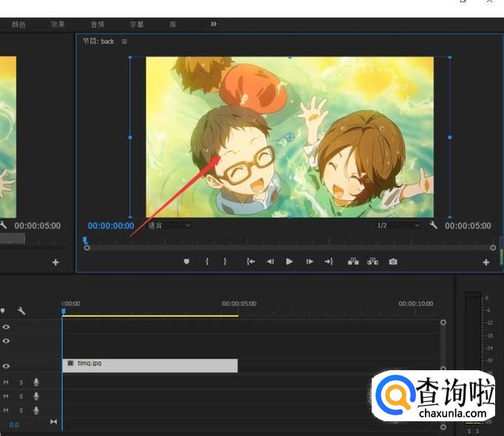Open the 1/2 playback resolution dropdown
Screen dimensions: 504x436
(398, 225)
